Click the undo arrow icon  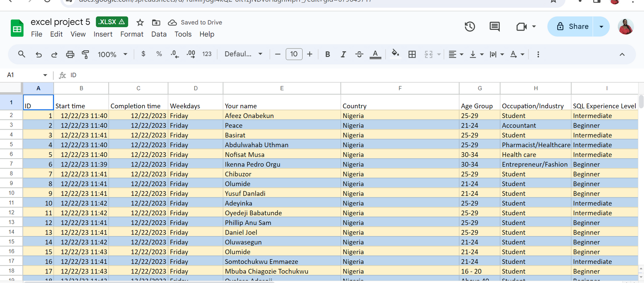click(38, 54)
